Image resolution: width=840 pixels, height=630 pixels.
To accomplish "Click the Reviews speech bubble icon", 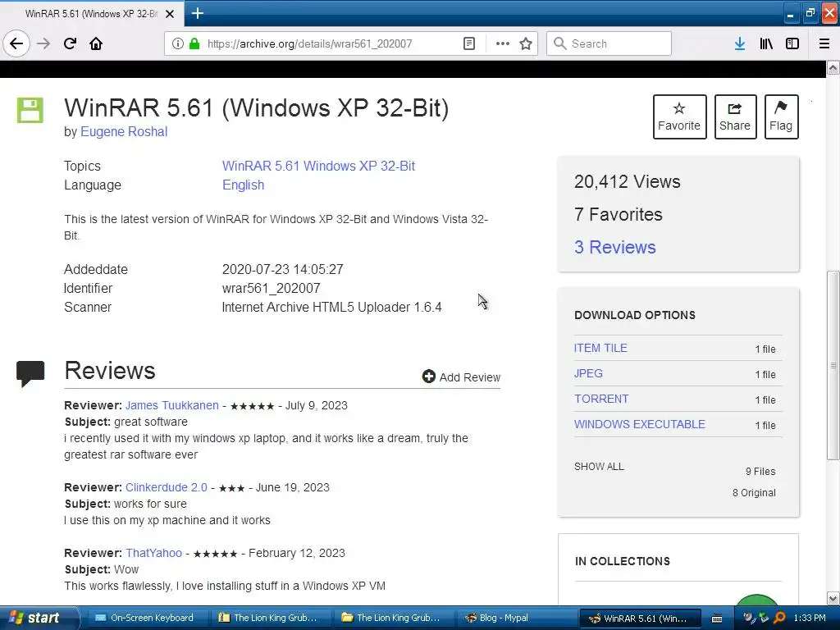I will point(30,373).
